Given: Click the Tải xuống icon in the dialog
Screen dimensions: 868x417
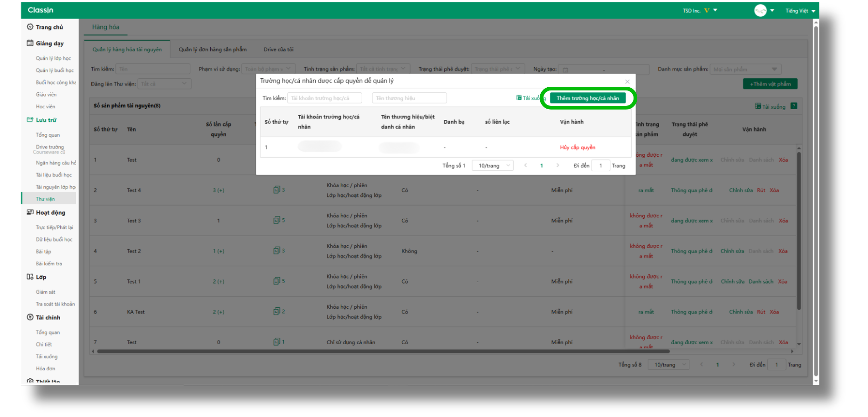Looking at the screenshot, I should 519,98.
